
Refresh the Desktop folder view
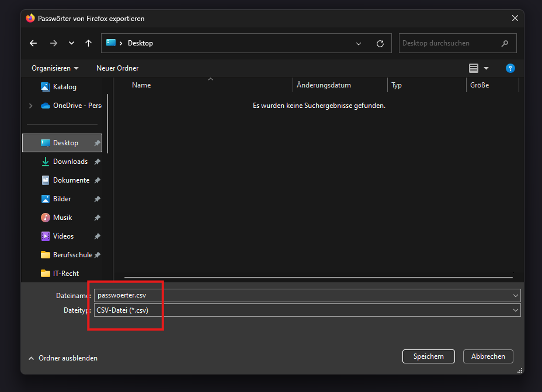coord(380,43)
